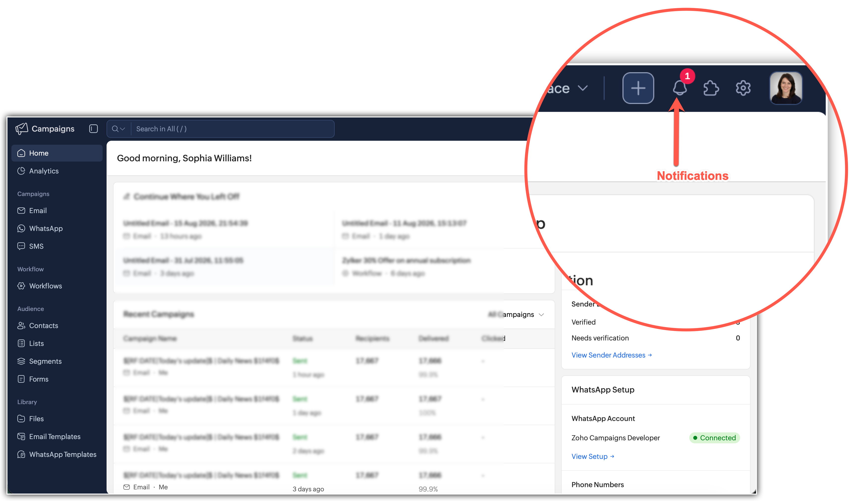This screenshot has height=501, width=868.
Task: Click the Segments layers icon
Action: [x=21, y=361]
